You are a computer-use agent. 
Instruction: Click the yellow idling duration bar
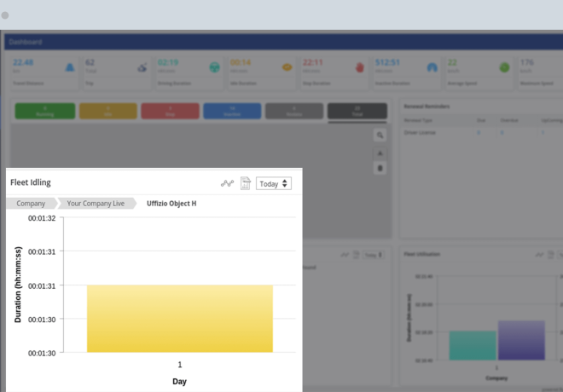(x=180, y=318)
